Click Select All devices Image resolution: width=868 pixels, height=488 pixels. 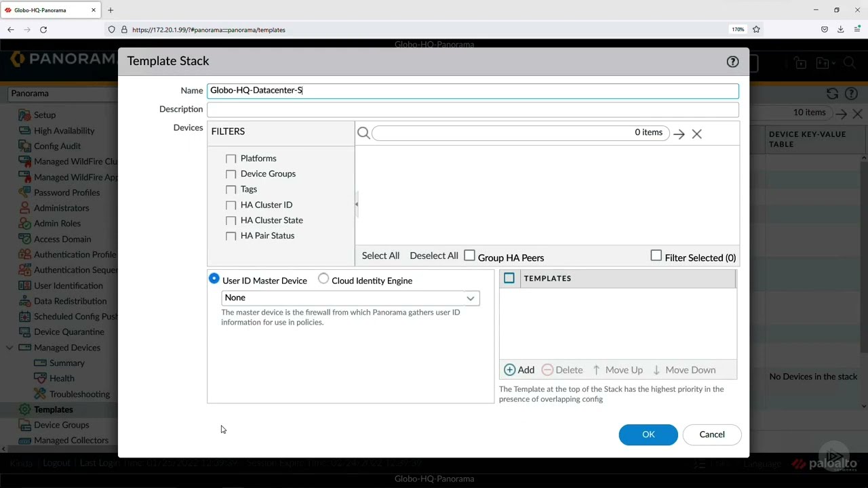380,256
